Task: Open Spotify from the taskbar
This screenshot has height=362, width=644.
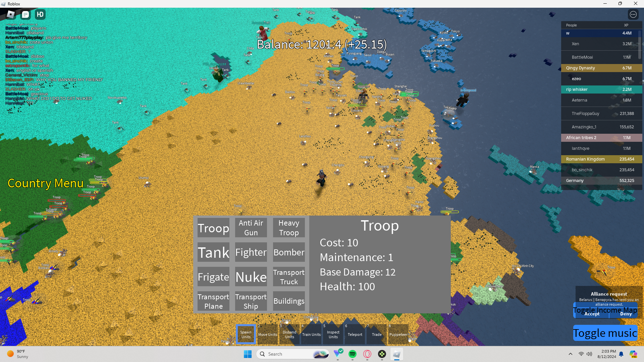Action: click(x=352, y=354)
